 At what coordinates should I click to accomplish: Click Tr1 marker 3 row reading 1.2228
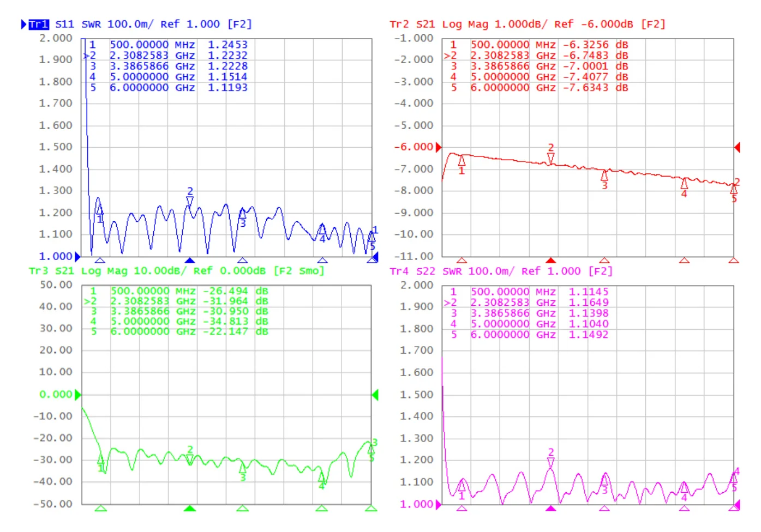169,66
